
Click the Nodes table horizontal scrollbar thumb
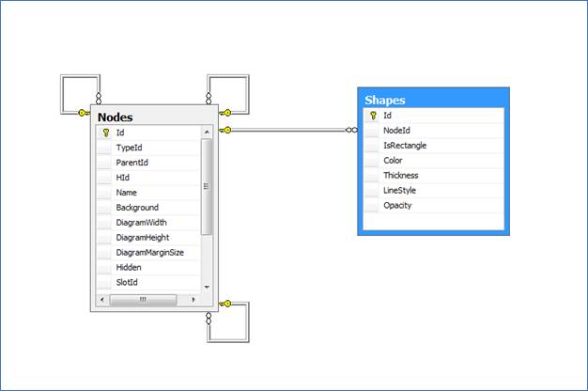144,300
